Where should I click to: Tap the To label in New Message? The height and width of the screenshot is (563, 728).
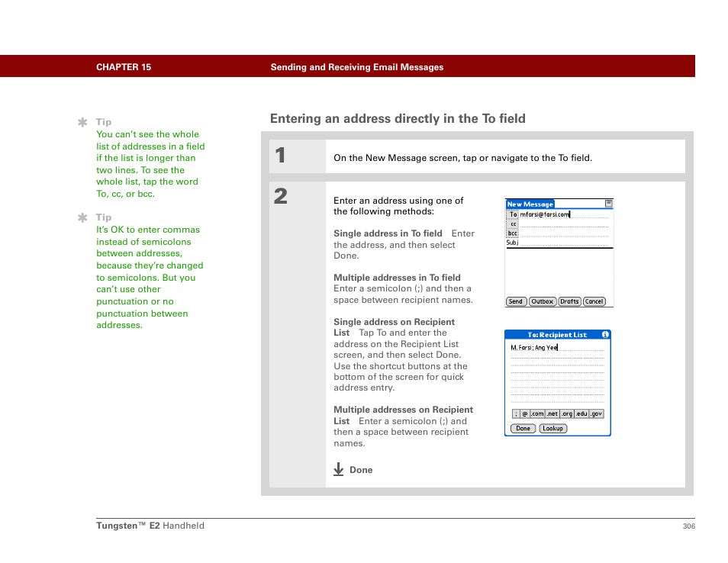pos(513,214)
